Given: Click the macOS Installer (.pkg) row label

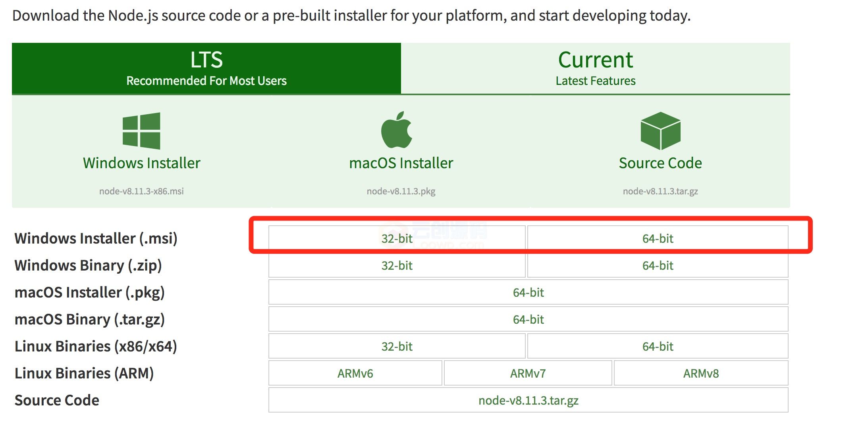Looking at the screenshot, I should tap(89, 292).
